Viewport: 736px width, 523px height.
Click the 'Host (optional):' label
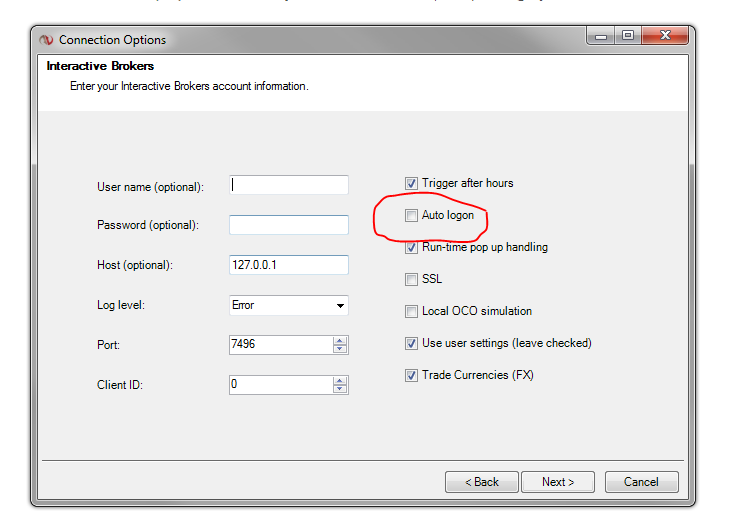pos(135,265)
